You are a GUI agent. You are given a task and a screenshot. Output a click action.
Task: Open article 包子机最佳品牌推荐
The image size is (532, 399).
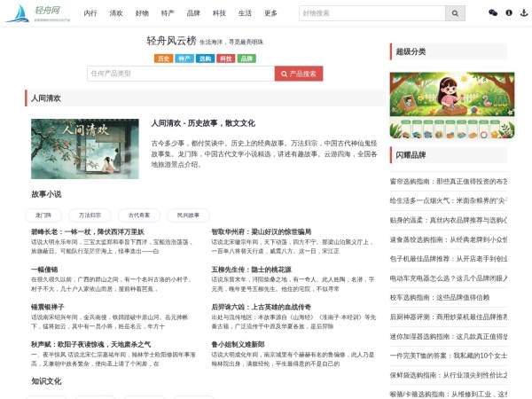449,259
